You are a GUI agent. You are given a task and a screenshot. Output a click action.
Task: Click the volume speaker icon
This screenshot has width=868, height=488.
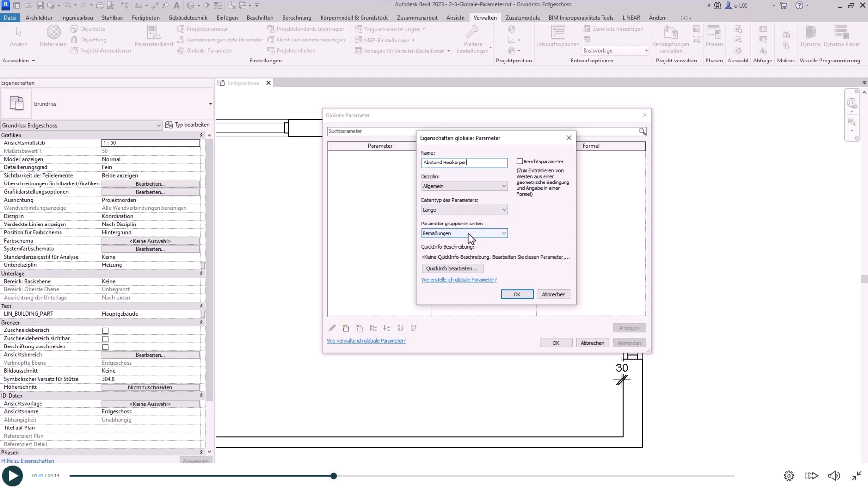click(x=834, y=476)
